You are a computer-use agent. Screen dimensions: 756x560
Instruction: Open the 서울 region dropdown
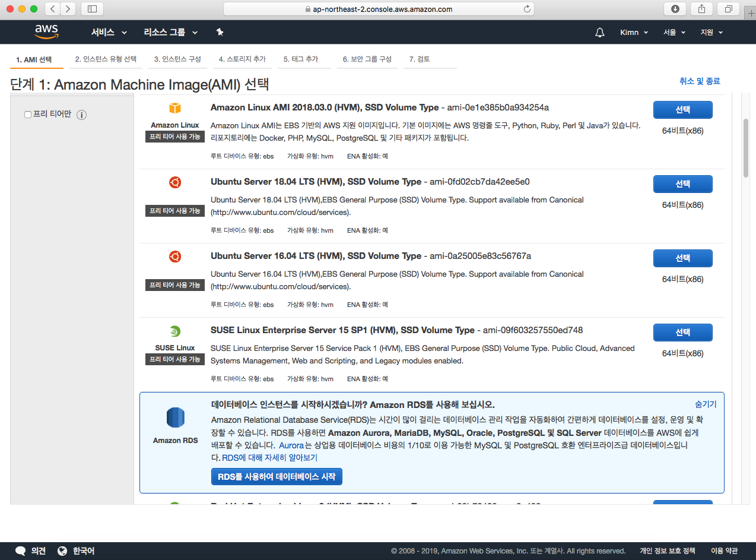[x=675, y=33]
